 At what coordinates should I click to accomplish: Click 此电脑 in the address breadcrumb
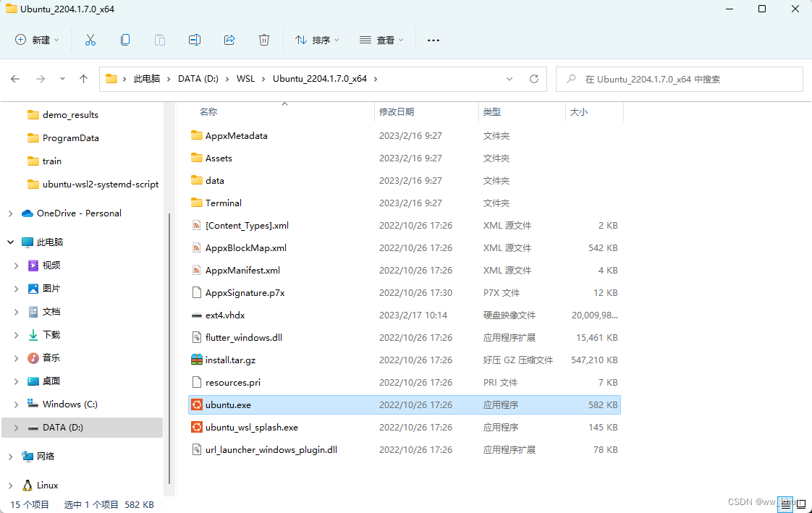tap(147, 79)
